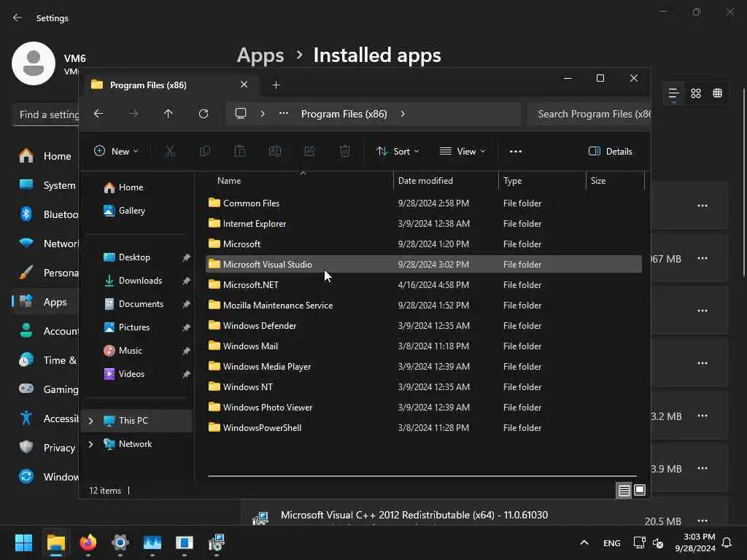
Task: Go up one folder level
Action: 169,114
